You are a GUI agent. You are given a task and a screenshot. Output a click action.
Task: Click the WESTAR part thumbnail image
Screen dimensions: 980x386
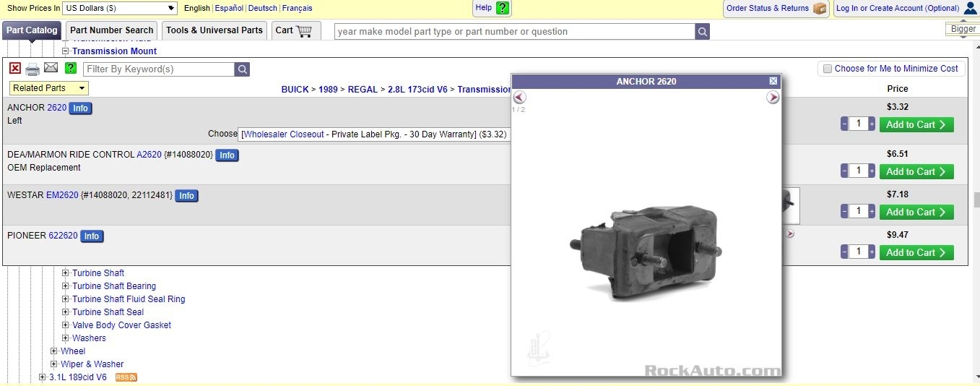tap(791, 205)
